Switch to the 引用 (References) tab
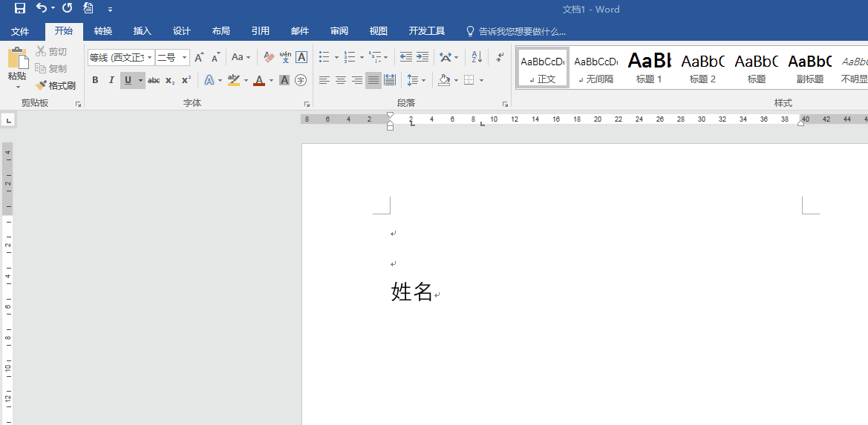Screen dimensions: 868x425 (260, 31)
